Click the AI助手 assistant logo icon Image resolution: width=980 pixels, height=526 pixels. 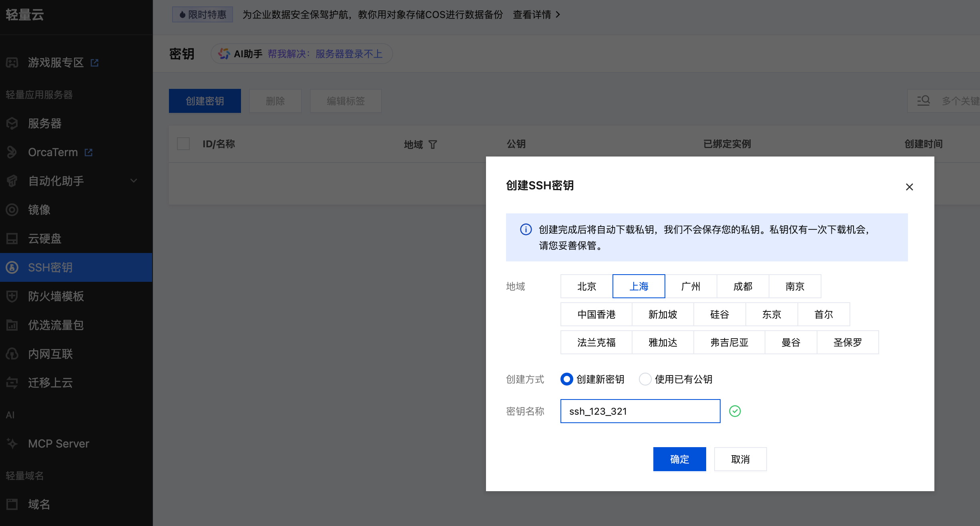click(224, 54)
